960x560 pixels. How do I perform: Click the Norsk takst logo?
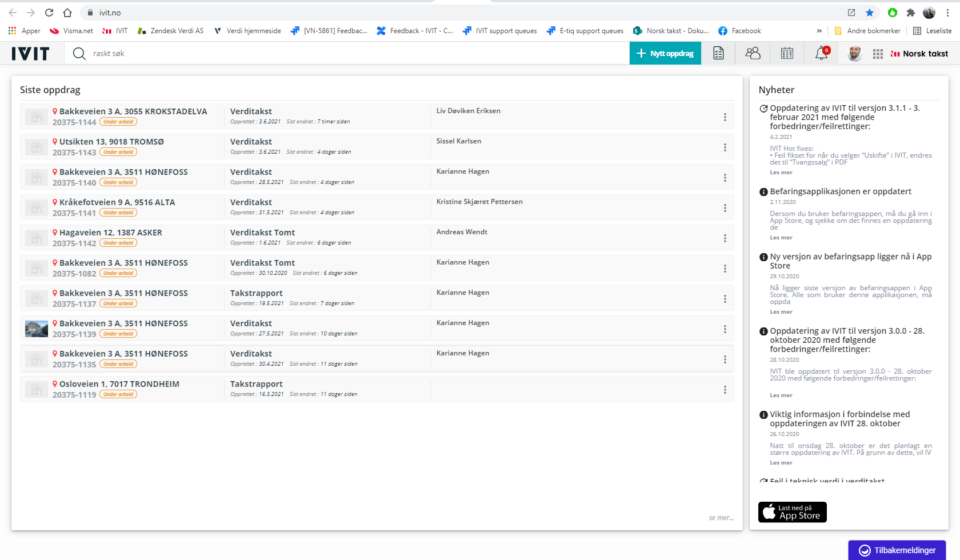[x=919, y=53]
